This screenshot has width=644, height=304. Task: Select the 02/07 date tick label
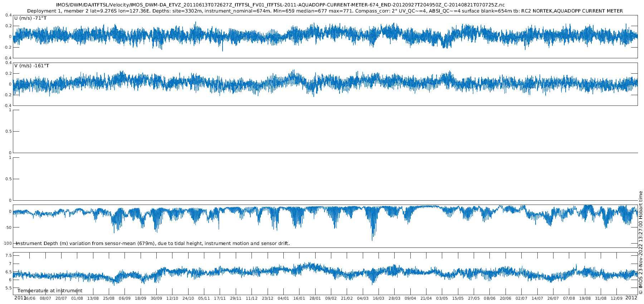tap(521, 299)
